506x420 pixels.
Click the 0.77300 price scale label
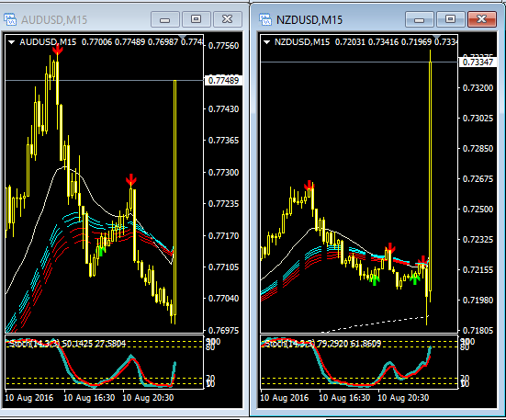pyautogui.click(x=224, y=173)
